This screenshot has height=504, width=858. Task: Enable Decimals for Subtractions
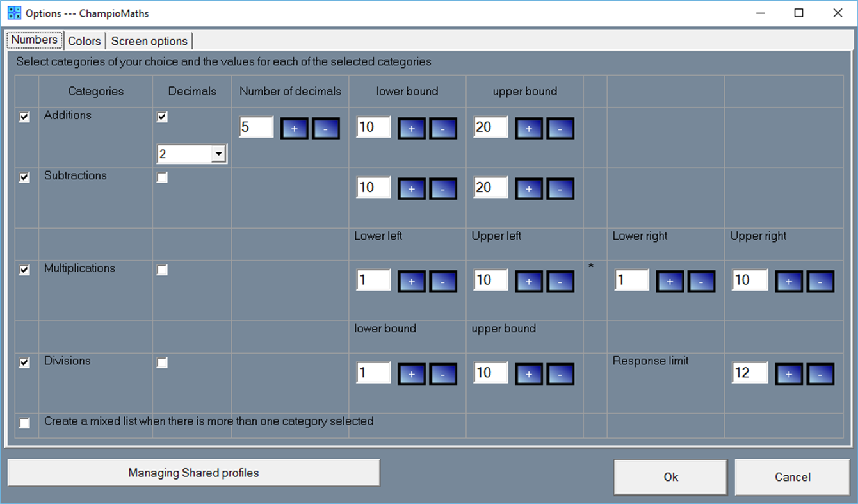click(162, 177)
